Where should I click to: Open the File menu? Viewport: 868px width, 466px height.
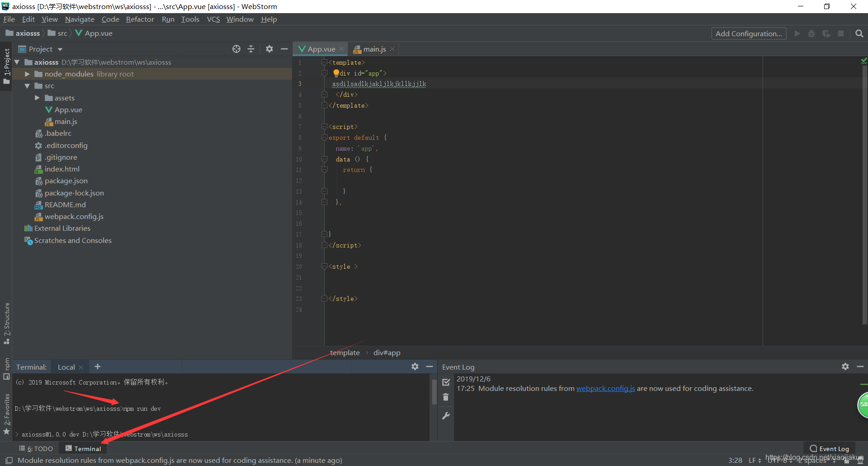[x=9, y=19]
